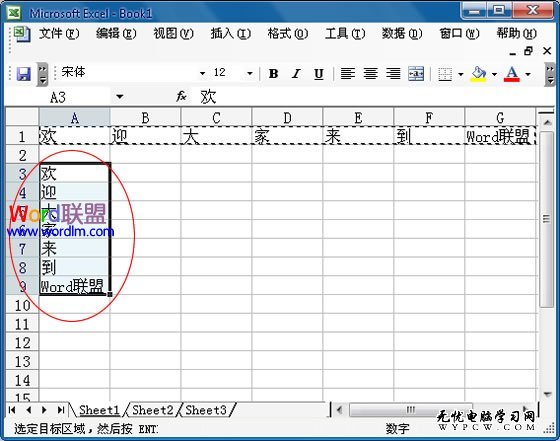Click vertical scrollbar down arrow
This screenshot has width=560, height=441.
[x=547, y=394]
